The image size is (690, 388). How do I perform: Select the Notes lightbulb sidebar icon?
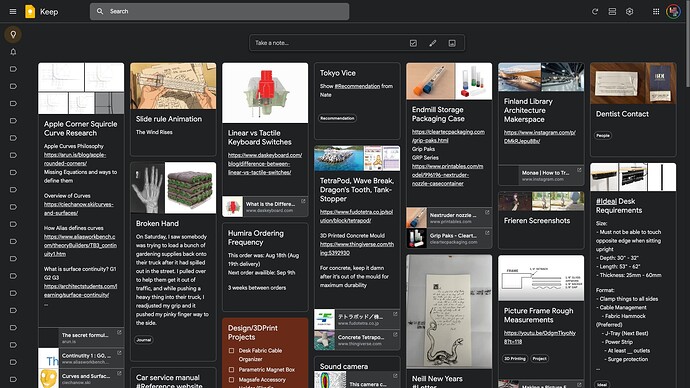point(13,34)
